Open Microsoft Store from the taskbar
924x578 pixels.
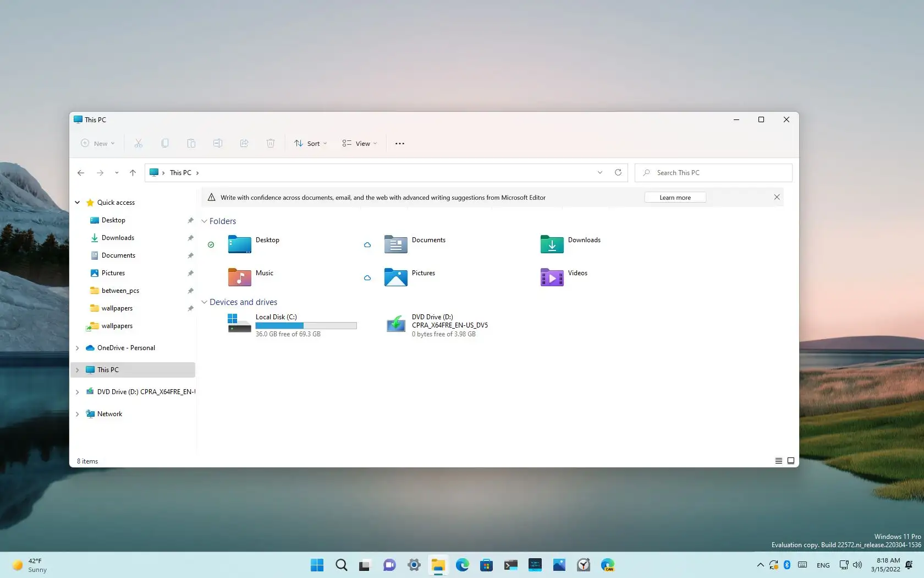coord(486,565)
